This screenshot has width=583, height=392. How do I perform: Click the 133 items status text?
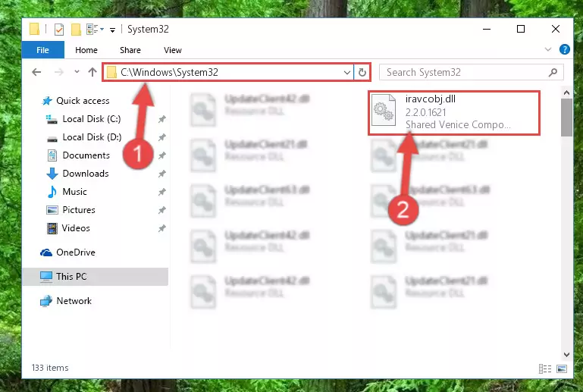click(x=50, y=368)
